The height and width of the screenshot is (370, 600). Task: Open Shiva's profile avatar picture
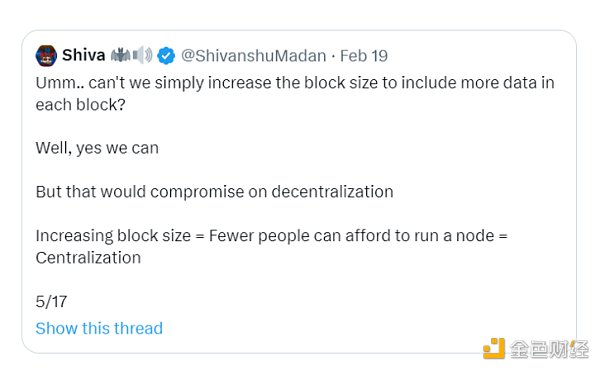pyautogui.click(x=46, y=55)
